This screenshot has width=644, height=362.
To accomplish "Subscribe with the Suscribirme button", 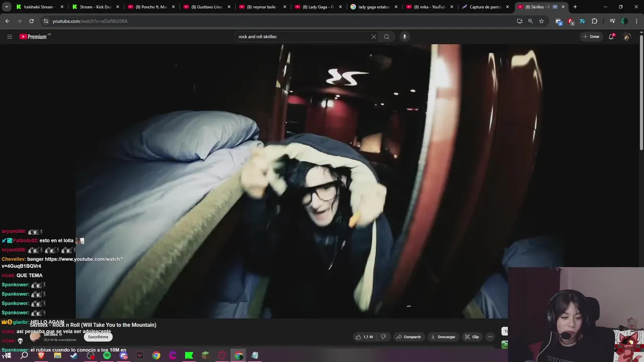I will 98,337.
